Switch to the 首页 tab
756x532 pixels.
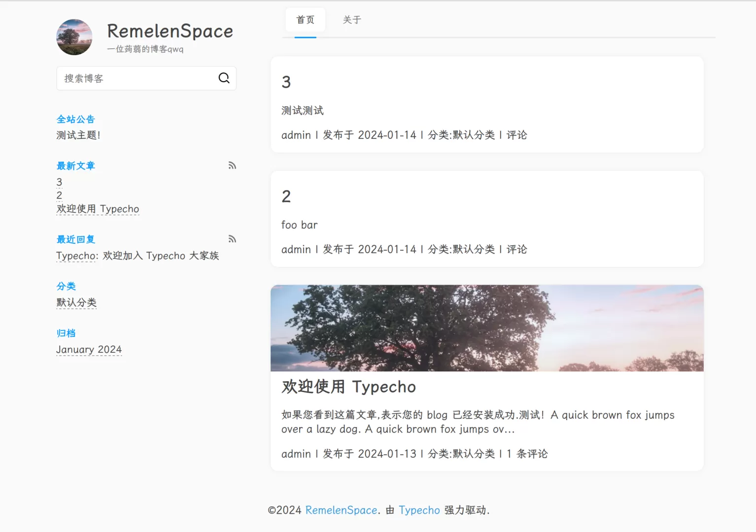[305, 20]
